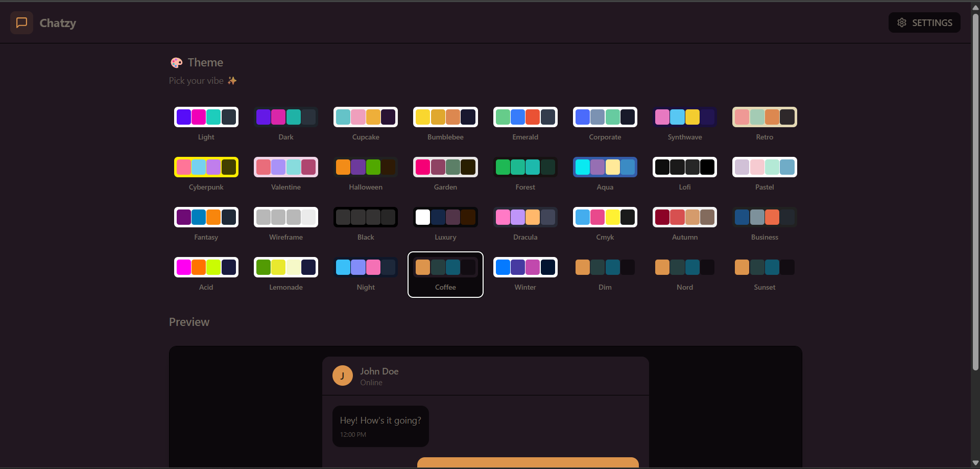Click the Online status text
The width and height of the screenshot is (980, 469).
tap(371, 383)
